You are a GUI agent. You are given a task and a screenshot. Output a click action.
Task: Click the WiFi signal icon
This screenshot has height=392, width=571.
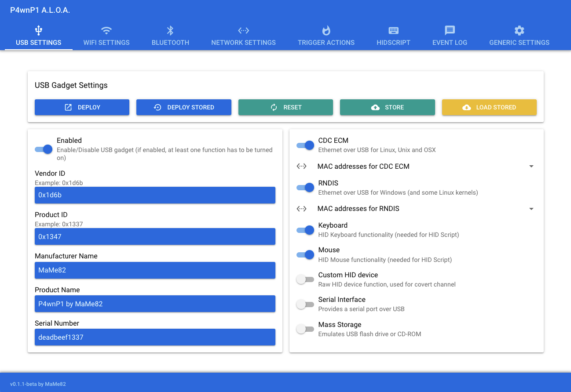(x=106, y=30)
